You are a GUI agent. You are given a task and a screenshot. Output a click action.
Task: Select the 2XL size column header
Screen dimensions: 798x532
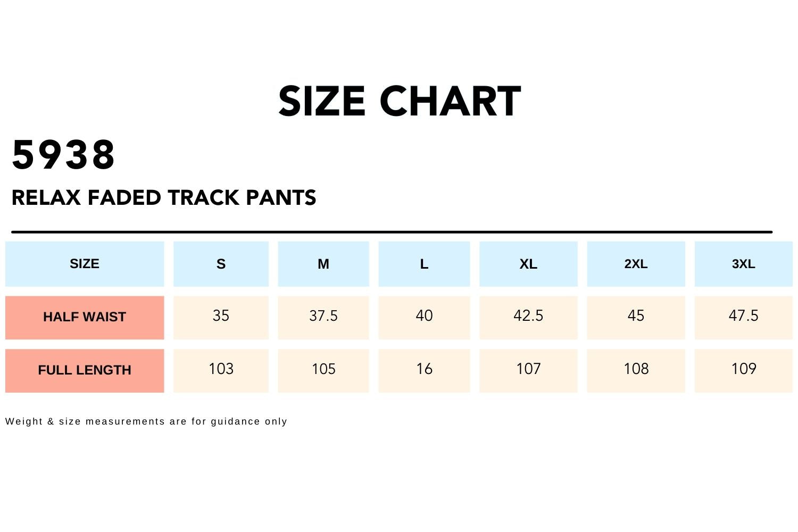coord(636,264)
